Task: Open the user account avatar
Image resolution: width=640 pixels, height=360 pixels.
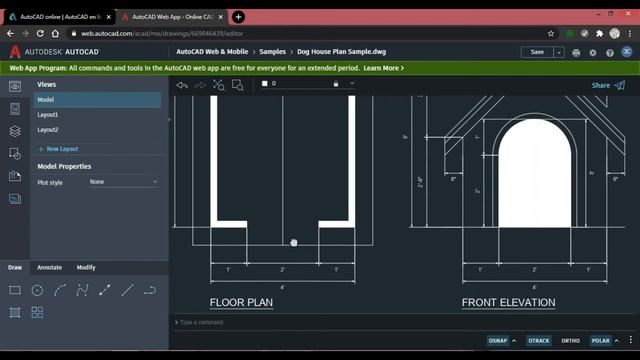Action: [x=627, y=52]
